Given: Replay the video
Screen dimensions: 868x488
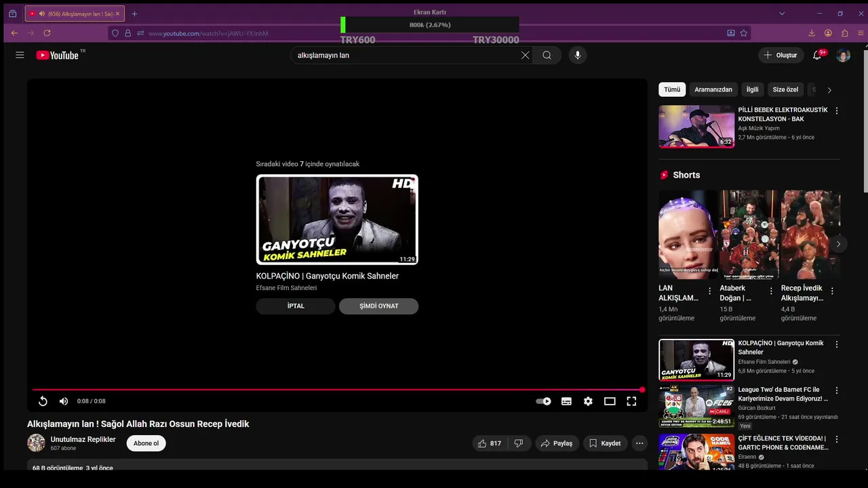Looking at the screenshot, I should 43,401.
